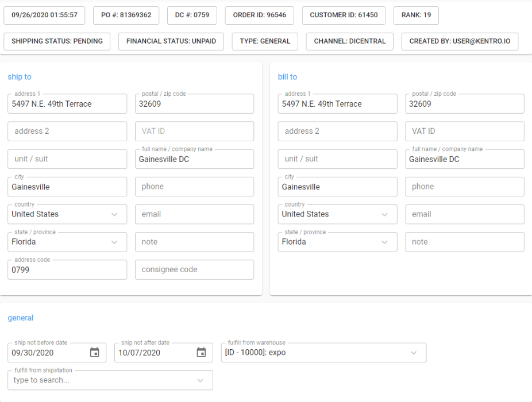
Task: Expand the ship to country dropdown
Action: point(114,214)
